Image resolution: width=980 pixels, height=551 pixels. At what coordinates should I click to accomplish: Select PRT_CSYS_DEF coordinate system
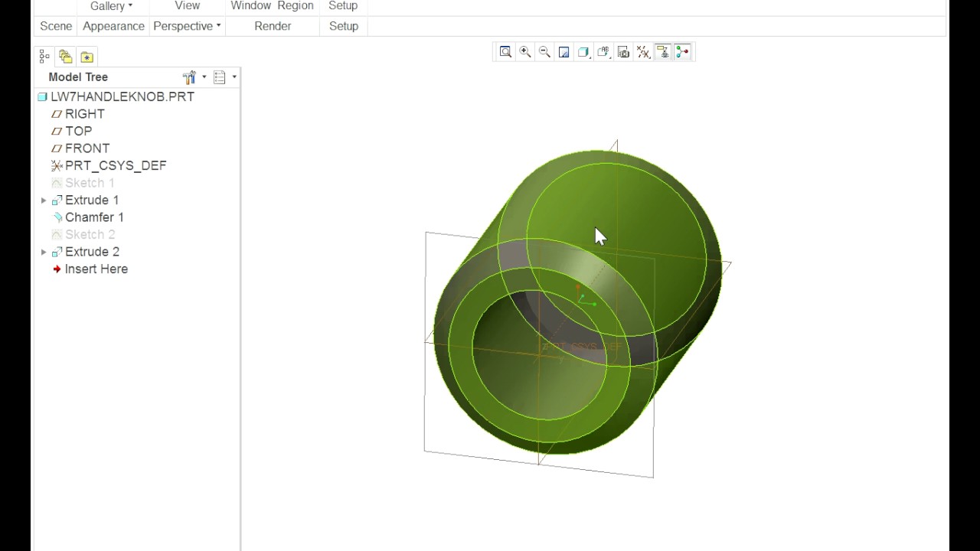[116, 166]
